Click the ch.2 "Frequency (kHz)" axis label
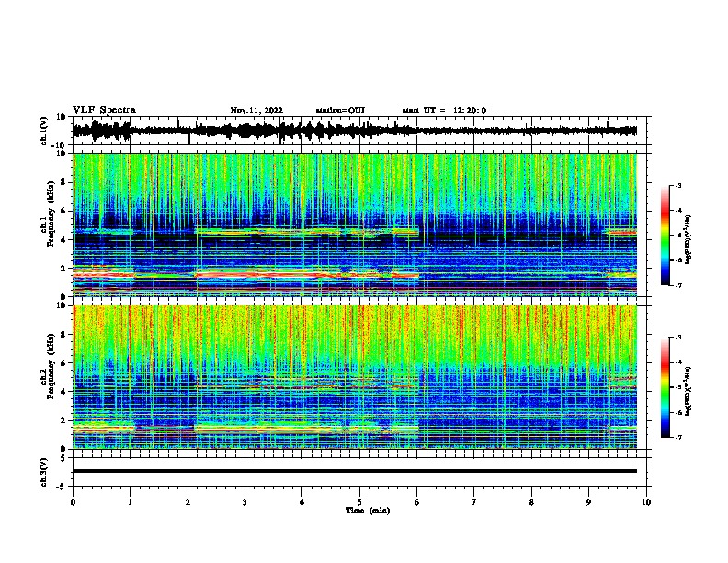The image size is (728, 563). pos(51,366)
